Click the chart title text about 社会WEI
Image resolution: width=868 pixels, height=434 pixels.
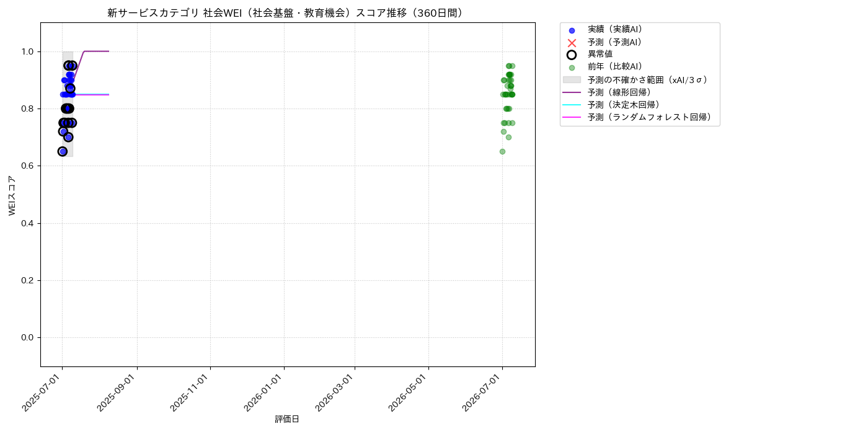click(287, 13)
